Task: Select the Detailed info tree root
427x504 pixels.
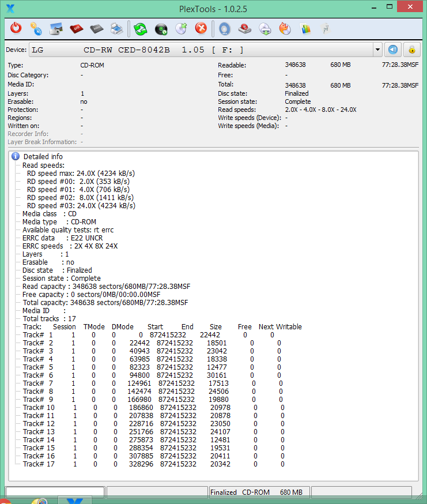Action: 43,156
